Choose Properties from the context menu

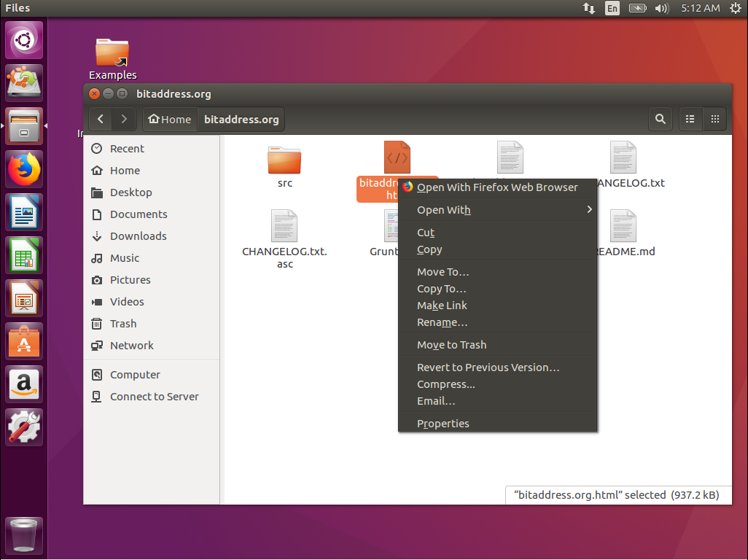coord(443,424)
